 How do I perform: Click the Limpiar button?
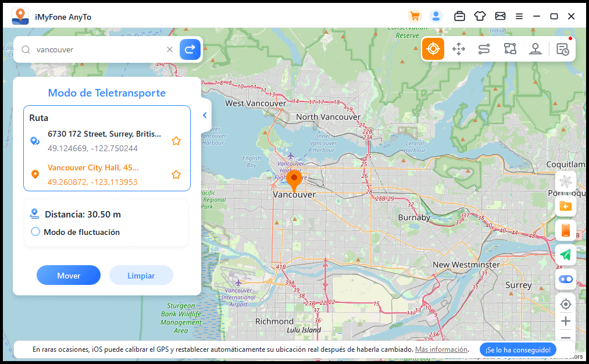click(x=141, y=275)
